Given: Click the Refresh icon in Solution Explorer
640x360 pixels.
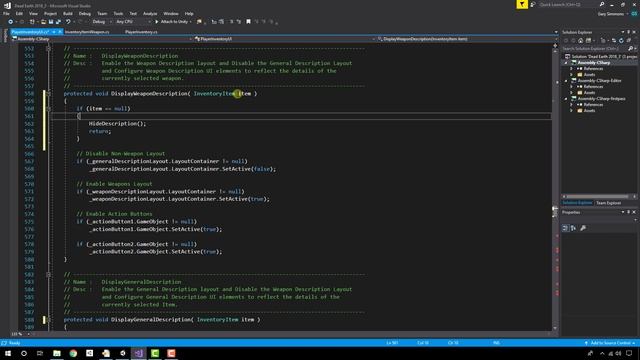Looking at the screenshot, I should 621,40.
